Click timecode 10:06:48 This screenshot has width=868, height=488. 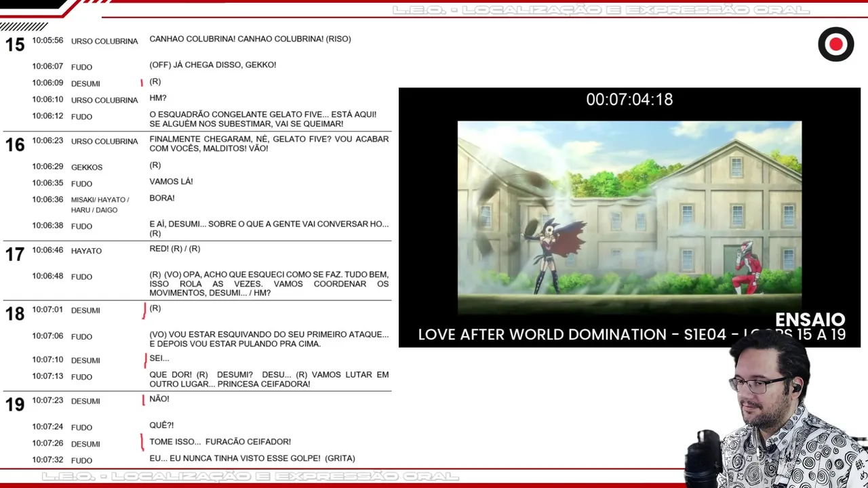click(47, 276)
